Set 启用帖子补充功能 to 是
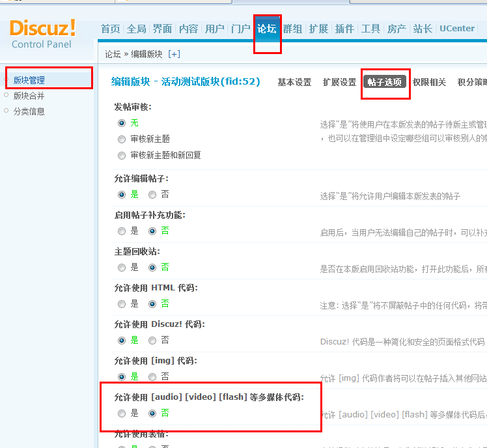 (x=122, y=231)
